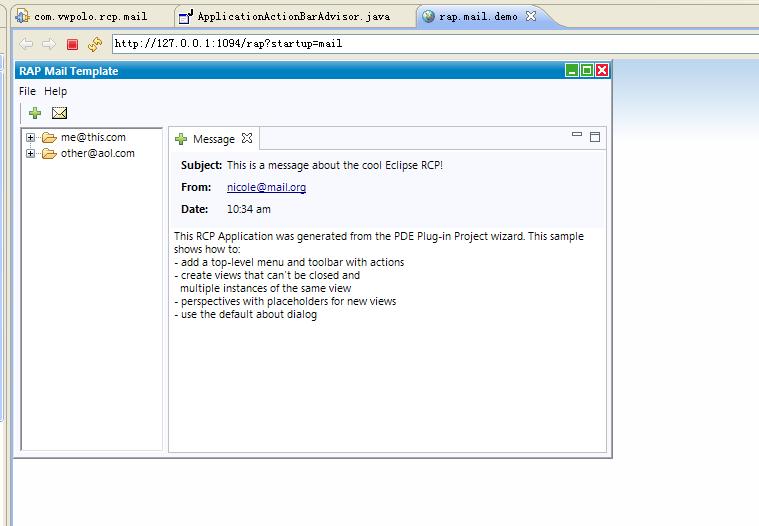The image size is (759, 526).
Task: Maximize the Message view panel
Action: (595, 137)
